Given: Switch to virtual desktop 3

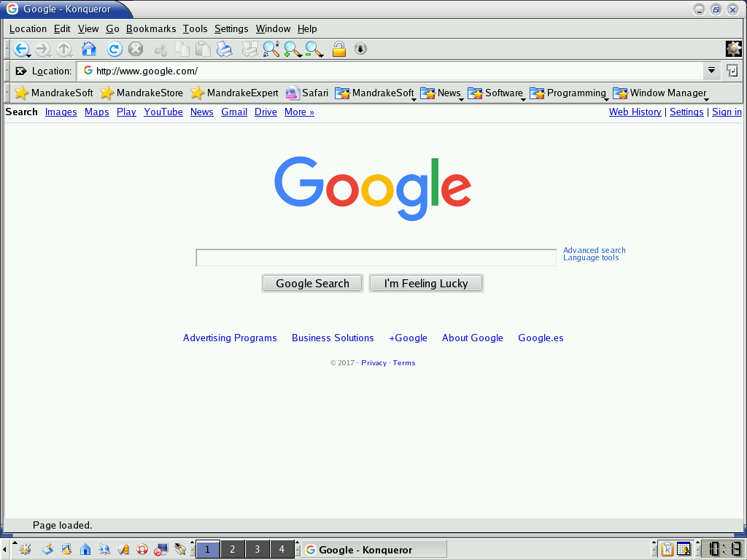Looking at the screenshot, I should 257,550.
